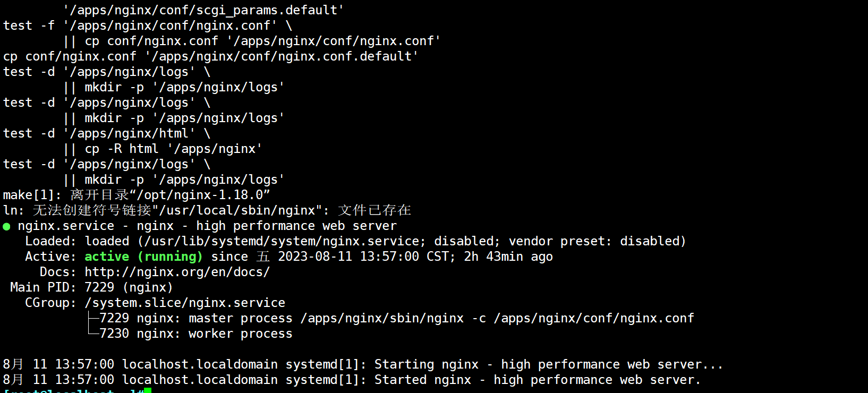Click the "7229 nginx: master process" tree entry
Viewport: 868px width, 393px height.
click(195, 318)
